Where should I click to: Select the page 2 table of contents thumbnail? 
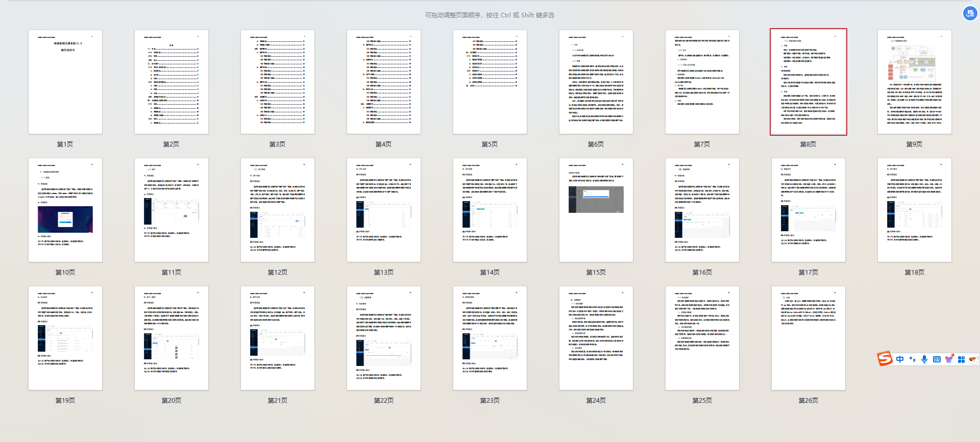(171, 82)
